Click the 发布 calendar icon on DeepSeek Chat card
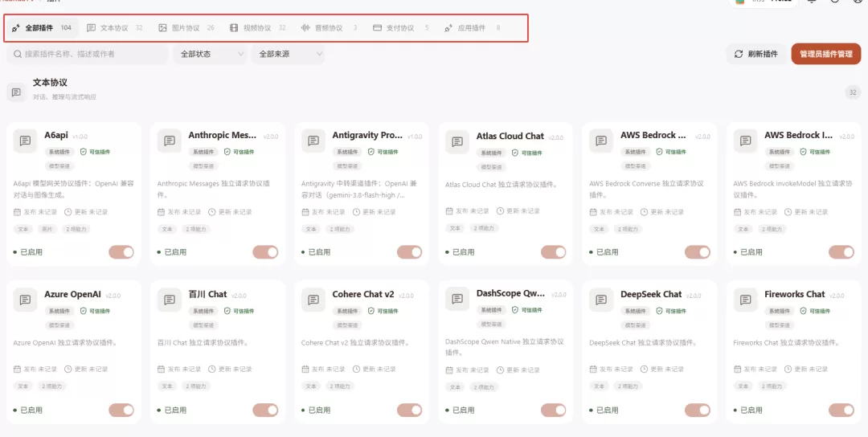868x437 pixels. [x=593, y=369]
